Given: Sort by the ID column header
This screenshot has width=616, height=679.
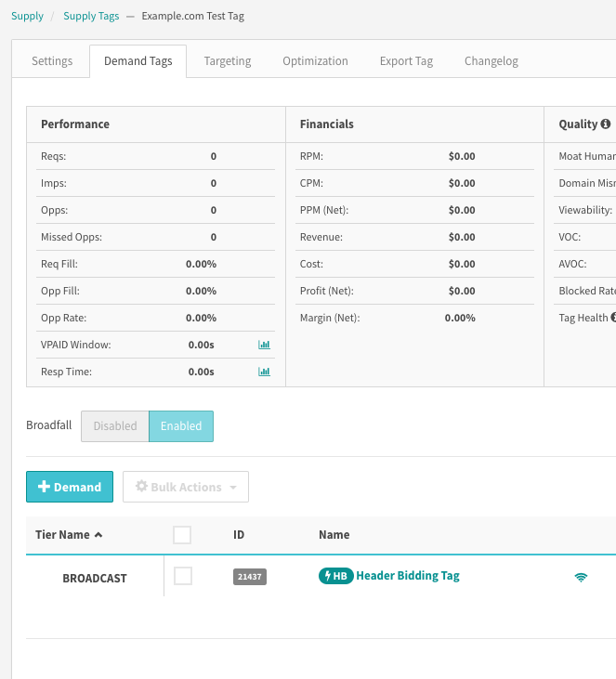Looking at the screenshot, I should click(239, 535).
